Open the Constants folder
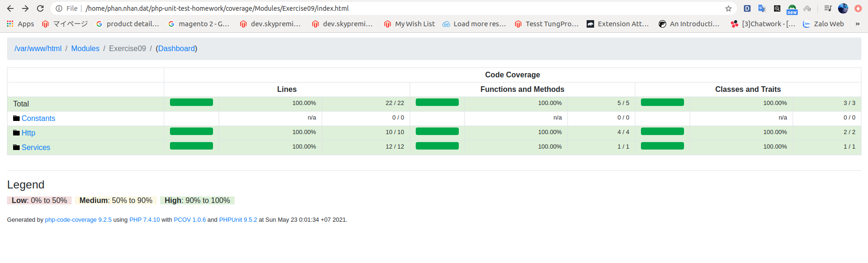The width and height of the screenshot is (868, 263). click(x=38, y=119)
